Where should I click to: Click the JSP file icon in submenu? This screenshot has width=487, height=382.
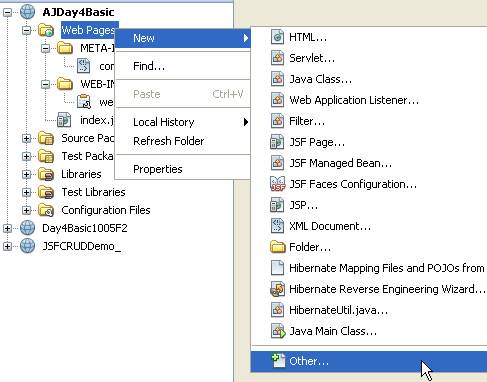point(277,205)
